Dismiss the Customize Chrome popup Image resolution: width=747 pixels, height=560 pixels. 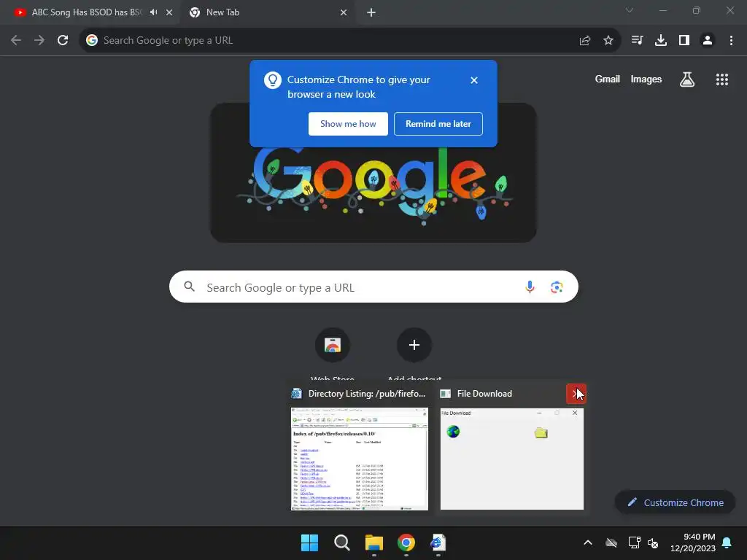point(474,80)
